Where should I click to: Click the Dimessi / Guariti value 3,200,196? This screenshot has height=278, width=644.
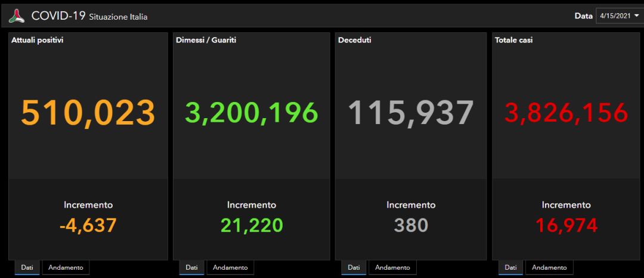252,113
